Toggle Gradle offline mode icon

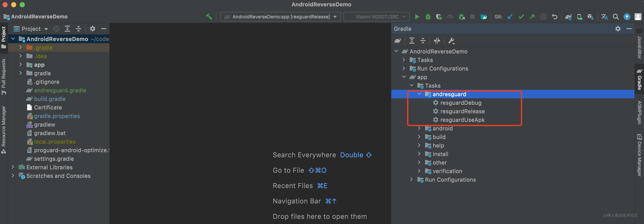437,41
